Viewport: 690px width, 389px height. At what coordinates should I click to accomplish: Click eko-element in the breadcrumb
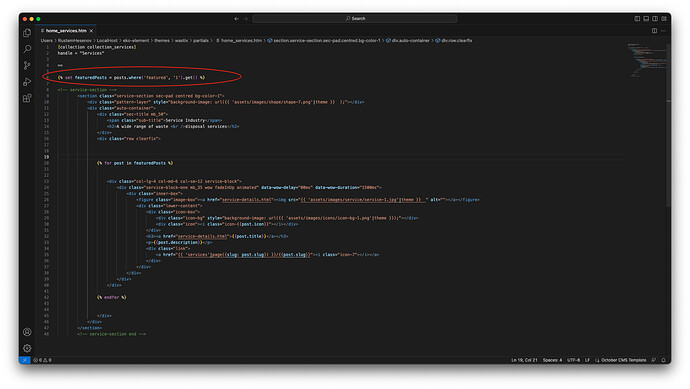coord(136,40)
